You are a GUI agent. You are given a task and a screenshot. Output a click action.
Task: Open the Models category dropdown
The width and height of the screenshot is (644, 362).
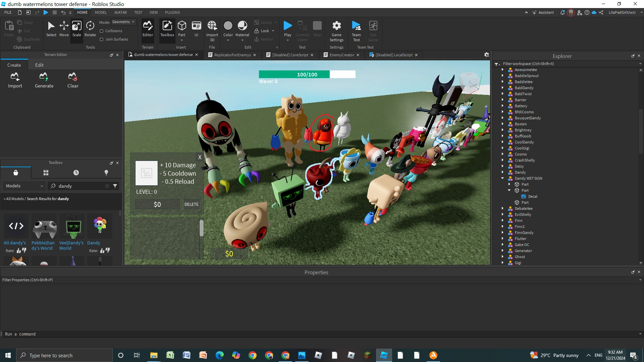24,186
